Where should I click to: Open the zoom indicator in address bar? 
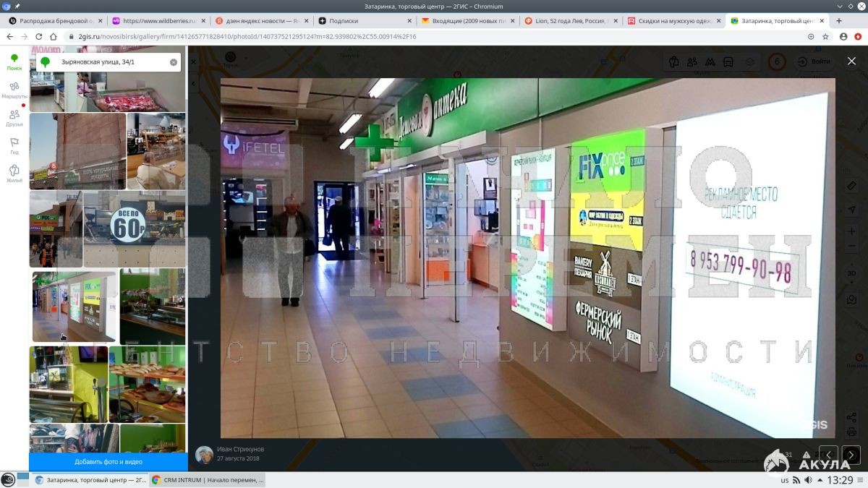click(x=811, y=36)
